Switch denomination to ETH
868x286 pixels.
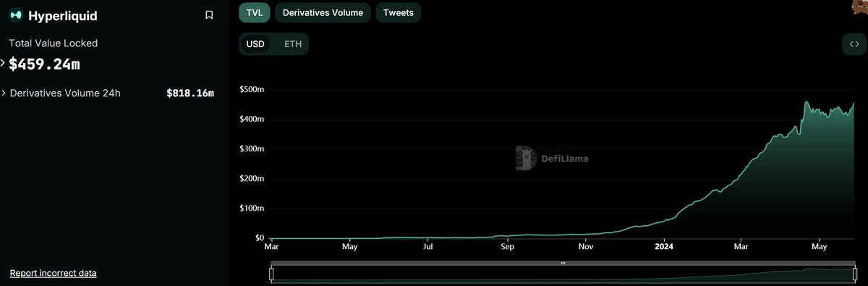pos(293,44)
